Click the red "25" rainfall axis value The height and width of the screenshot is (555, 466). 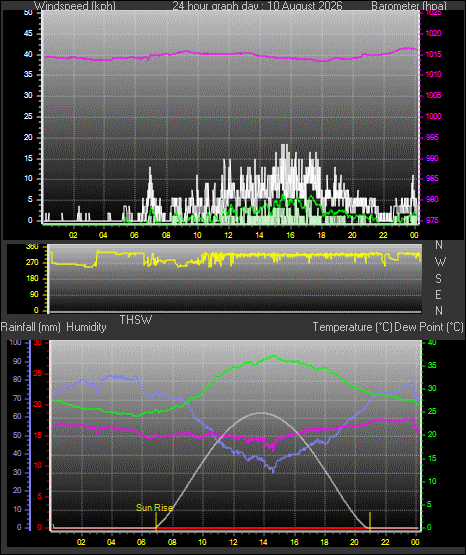(38, 374)
